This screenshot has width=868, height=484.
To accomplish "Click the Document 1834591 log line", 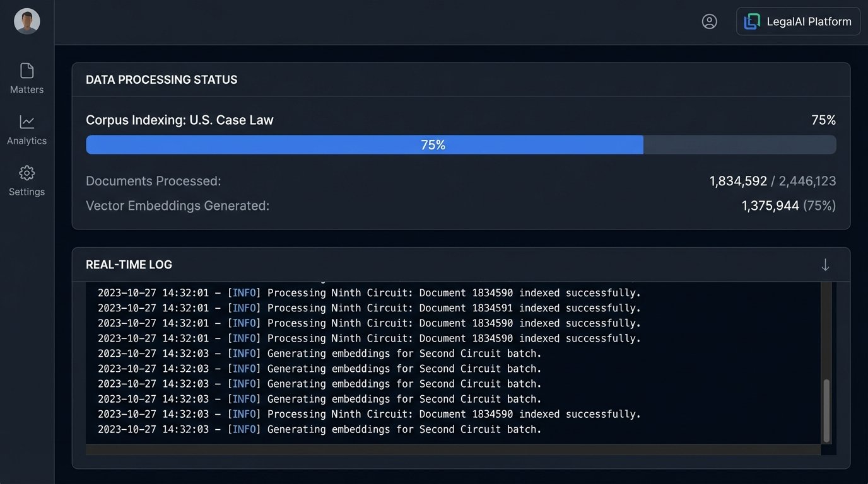I will click(x=369, y=308).
